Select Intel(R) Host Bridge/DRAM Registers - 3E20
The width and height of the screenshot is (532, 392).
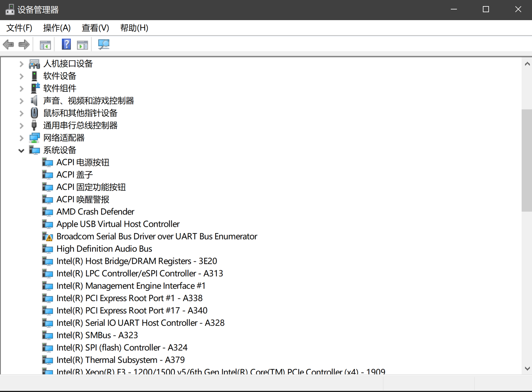137,261
